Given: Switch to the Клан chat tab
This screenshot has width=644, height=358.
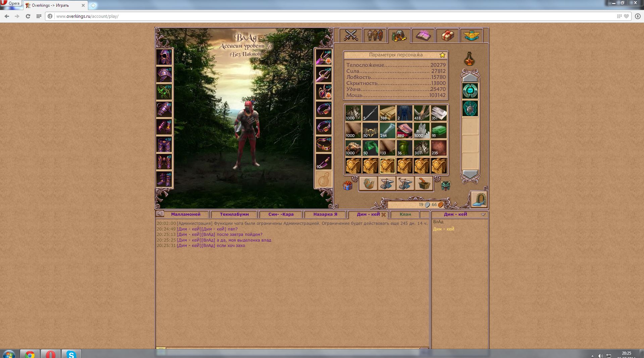Looking at the screenshot, I should (x=405, y=214).
